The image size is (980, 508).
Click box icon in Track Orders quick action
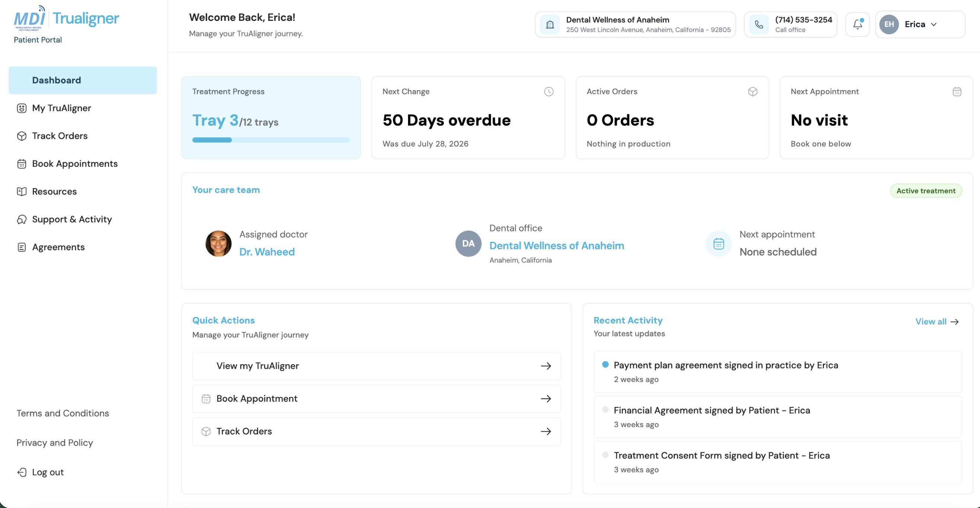pyautogui.click(x=206, y=432)
